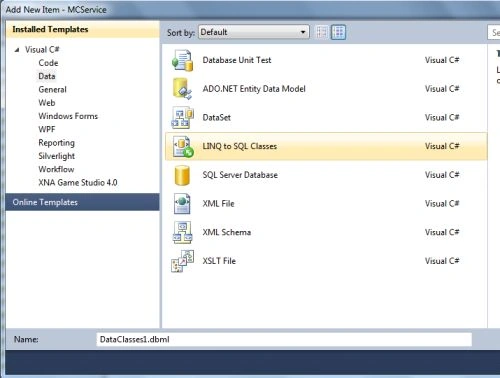Screen dimensions: 500x378
Task: Click the search templates box
Action: tap(494, 32)
